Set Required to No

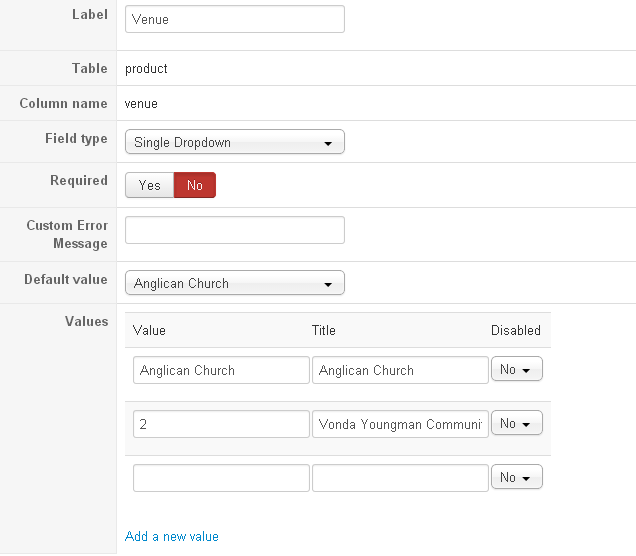pyautogui.click(x=195, y=185)
